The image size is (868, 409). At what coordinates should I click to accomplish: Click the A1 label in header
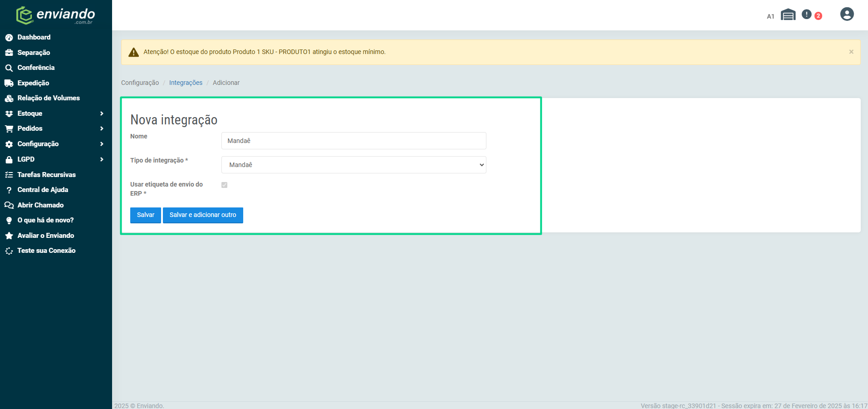pyautogui.click(x=770, y=16)
